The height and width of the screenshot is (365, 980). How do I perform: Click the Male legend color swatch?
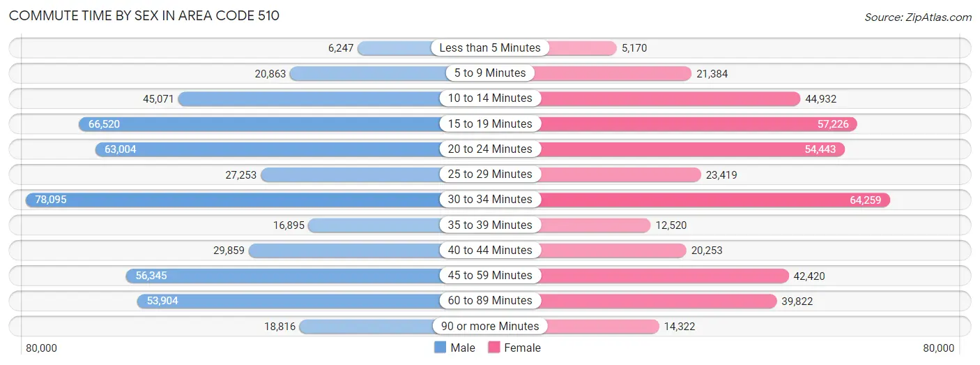[440, 348]
